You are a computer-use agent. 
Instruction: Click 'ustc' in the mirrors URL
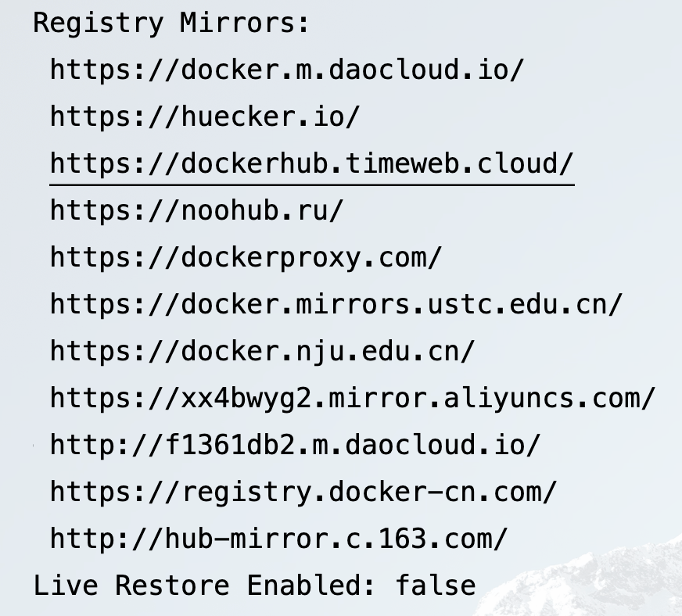pyautogui.click(x=460, y=304)
